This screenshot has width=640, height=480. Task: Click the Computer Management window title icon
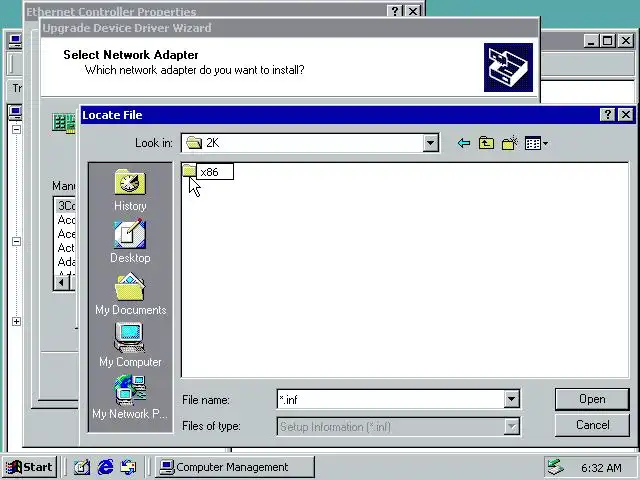[15, 41]
